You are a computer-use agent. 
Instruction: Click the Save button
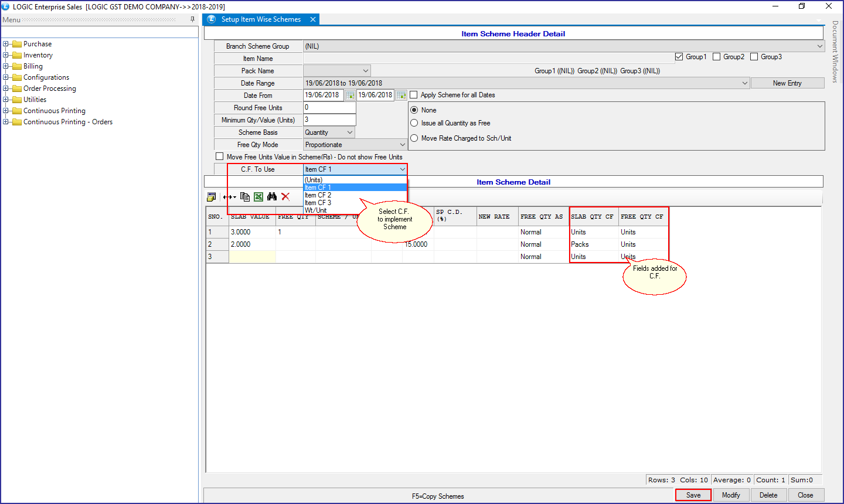point(693,495)
